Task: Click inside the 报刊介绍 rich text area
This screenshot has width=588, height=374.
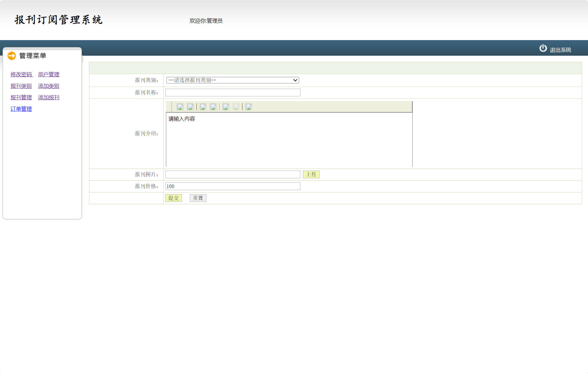Action: tap(289, 140)
